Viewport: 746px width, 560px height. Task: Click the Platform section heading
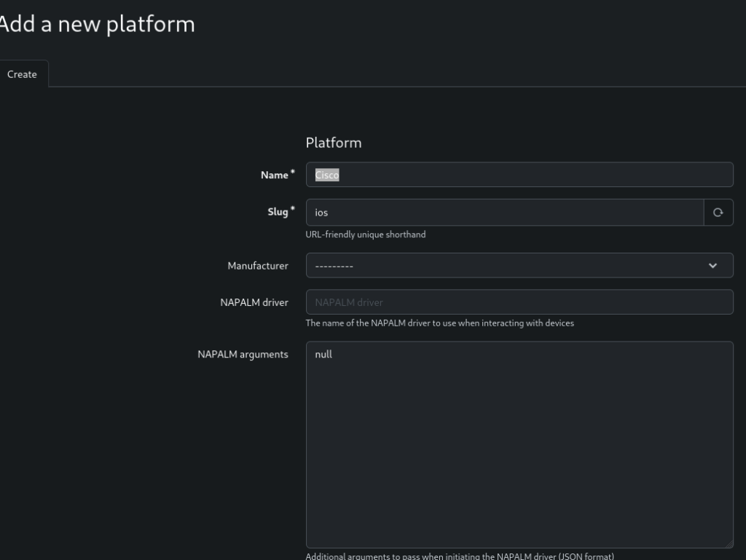(x=333, y=143)
